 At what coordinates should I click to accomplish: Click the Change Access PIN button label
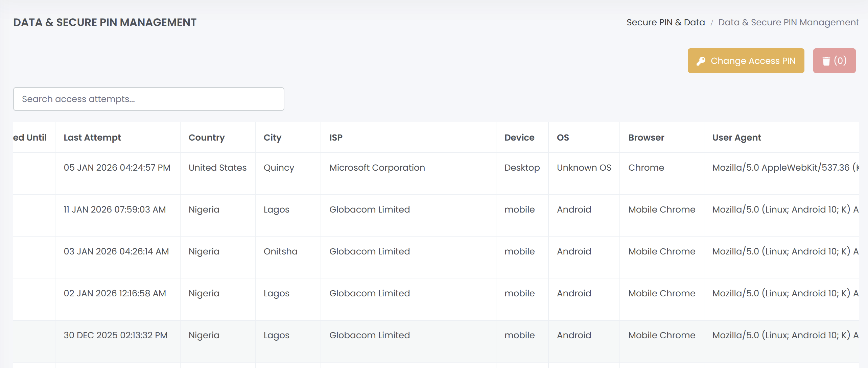pyautogui.click(x=753, y=61)
